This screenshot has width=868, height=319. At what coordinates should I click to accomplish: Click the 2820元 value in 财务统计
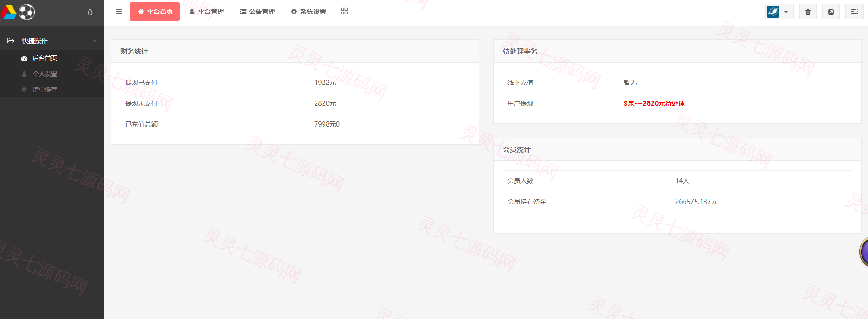click(325, 103)
